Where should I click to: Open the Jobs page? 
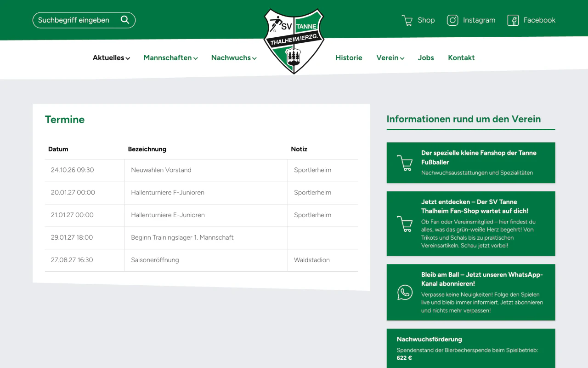pos(426,57)
